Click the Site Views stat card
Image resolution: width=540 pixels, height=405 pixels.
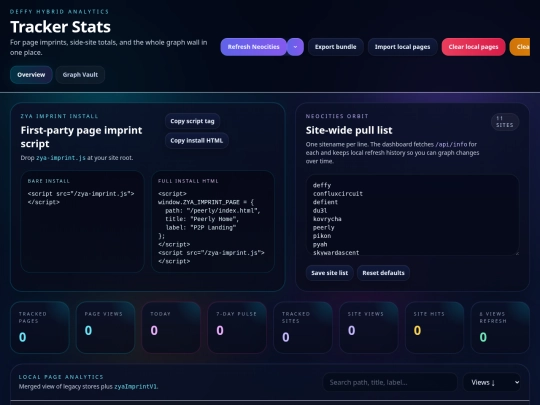pyautogui.click(x=369, y=328)
